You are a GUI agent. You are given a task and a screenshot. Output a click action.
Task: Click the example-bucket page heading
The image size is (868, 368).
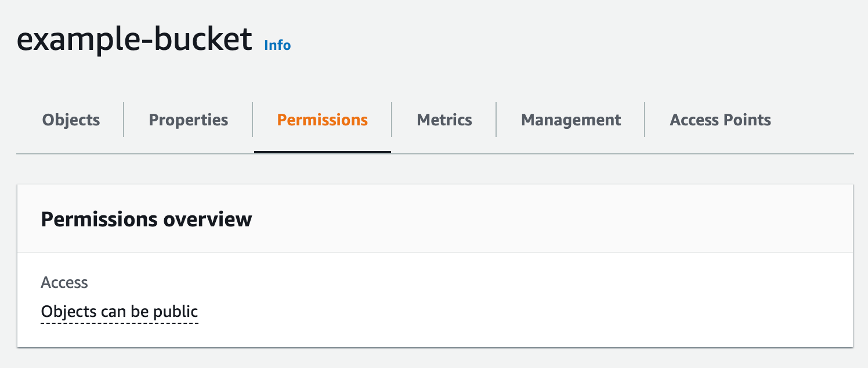pos(135,39)
